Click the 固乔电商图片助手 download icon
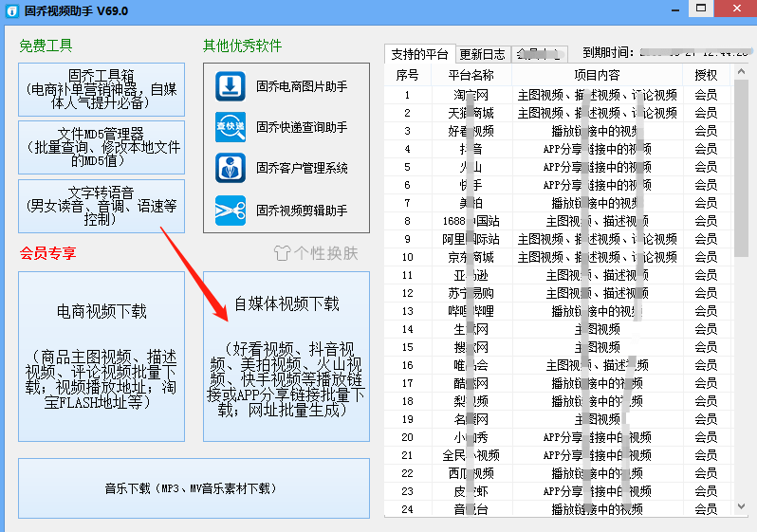 click(230, 86)
